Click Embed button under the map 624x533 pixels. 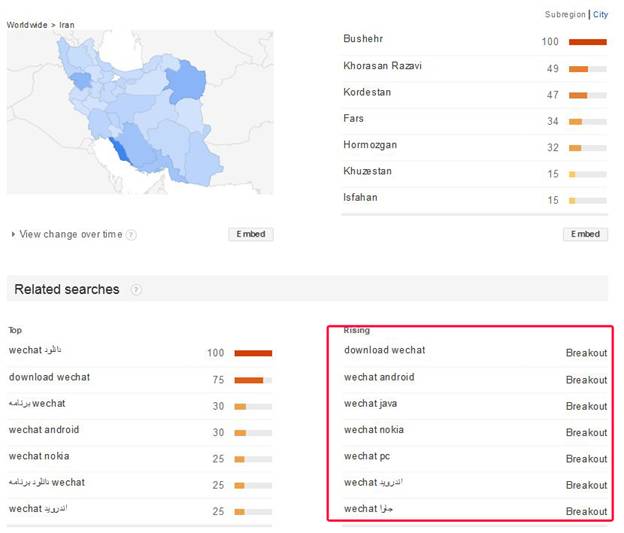point(250,234)
